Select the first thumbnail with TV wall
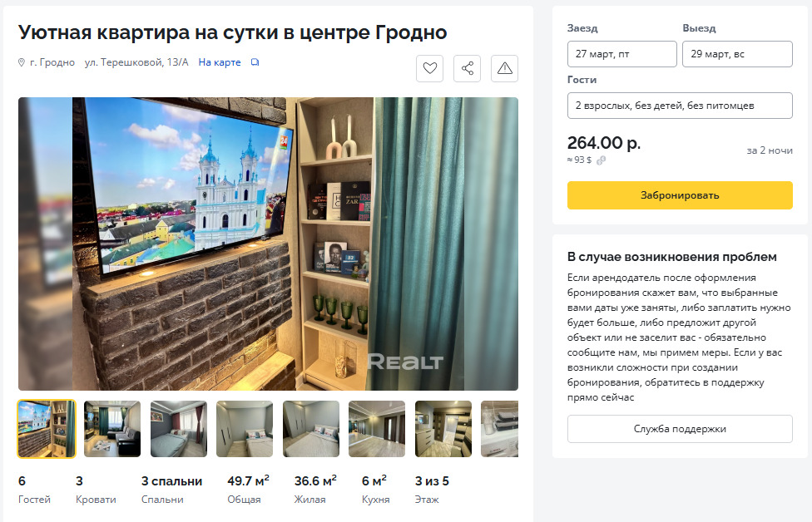The width and height of the screenshot is (812, 522). pos(47,429)
